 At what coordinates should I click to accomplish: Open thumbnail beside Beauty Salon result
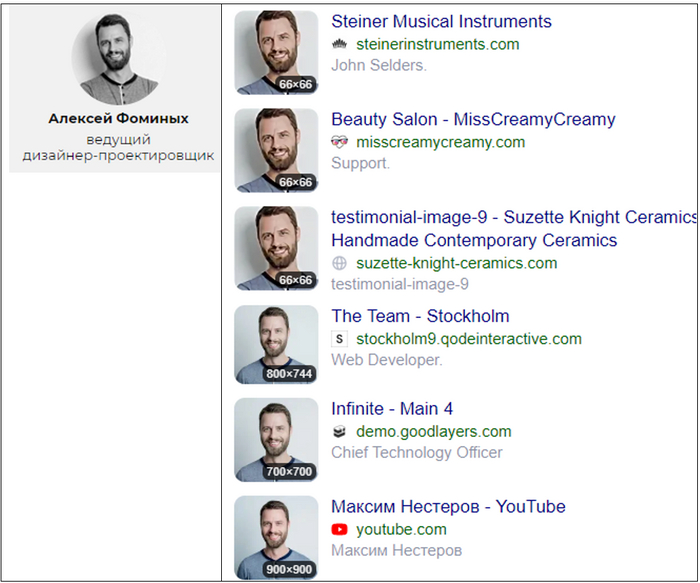pos(276,150)
